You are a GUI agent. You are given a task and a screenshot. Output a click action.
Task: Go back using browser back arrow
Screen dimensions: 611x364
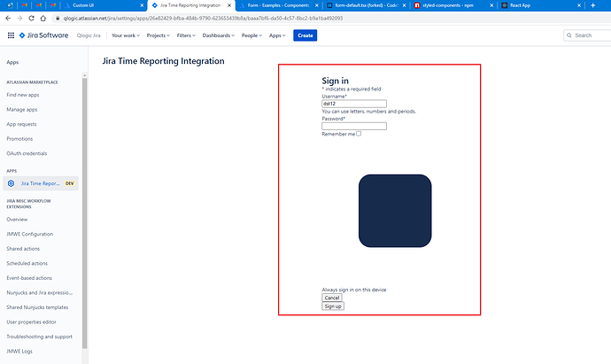[8, 19]
